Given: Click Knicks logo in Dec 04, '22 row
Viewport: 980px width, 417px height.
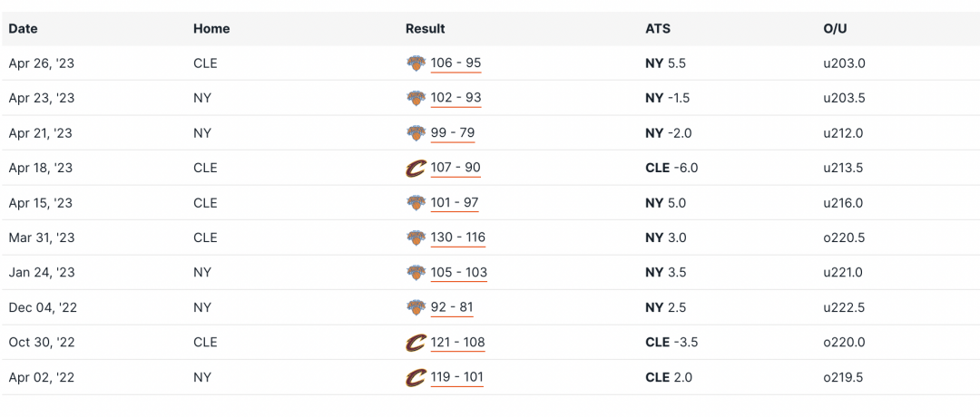Looking at the screenshot, I should (x=416, y=307).
